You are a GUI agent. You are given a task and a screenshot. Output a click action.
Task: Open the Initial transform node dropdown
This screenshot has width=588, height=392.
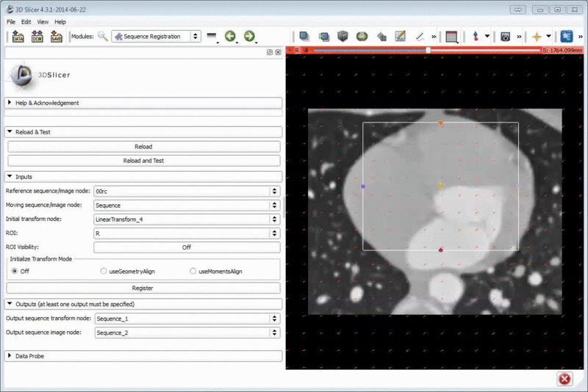pyautogui.click(x=187, y=219)
